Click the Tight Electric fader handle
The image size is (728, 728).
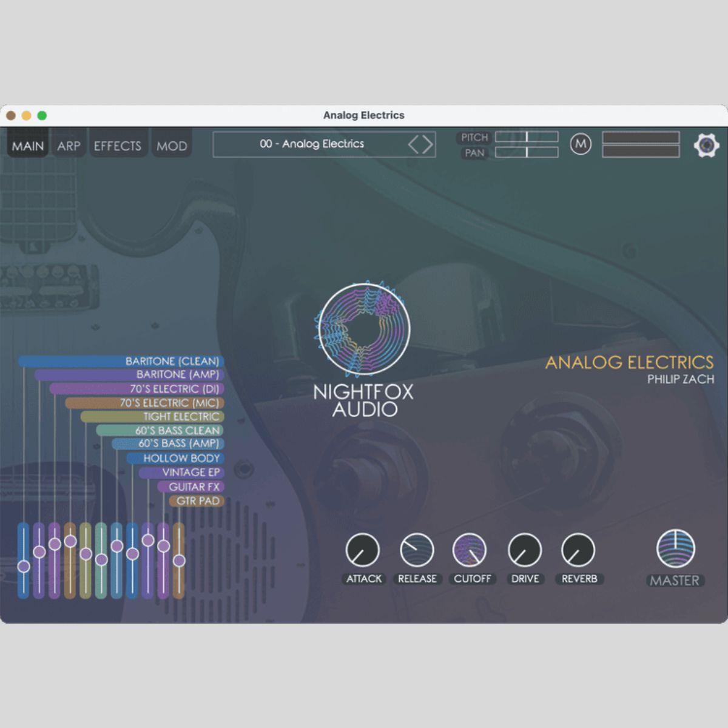86,553
